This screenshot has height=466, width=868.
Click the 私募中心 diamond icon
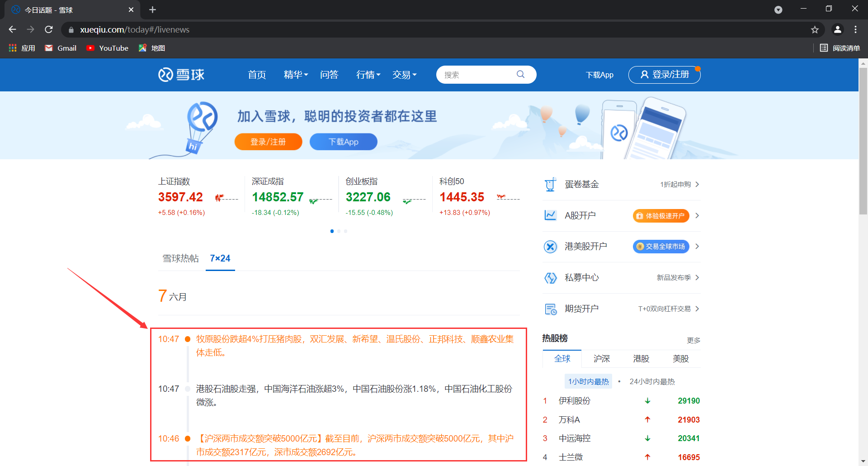[550, 278]
